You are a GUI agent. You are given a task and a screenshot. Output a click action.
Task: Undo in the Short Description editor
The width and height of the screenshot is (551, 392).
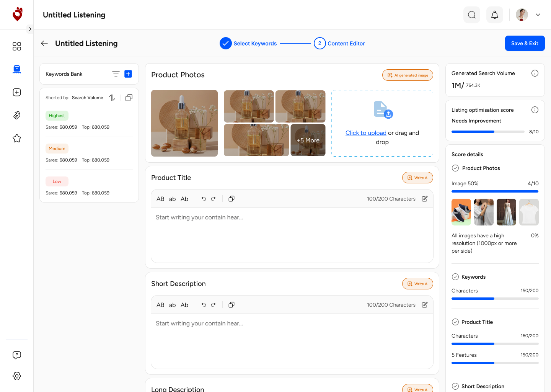pyautogui.click(x=204, y=305)
